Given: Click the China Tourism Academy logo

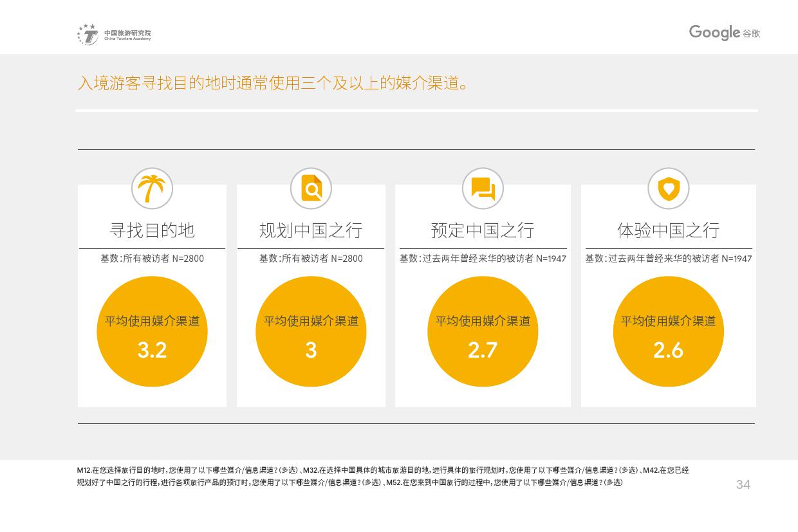Looking at the screenshot, I should coord(114,34).
